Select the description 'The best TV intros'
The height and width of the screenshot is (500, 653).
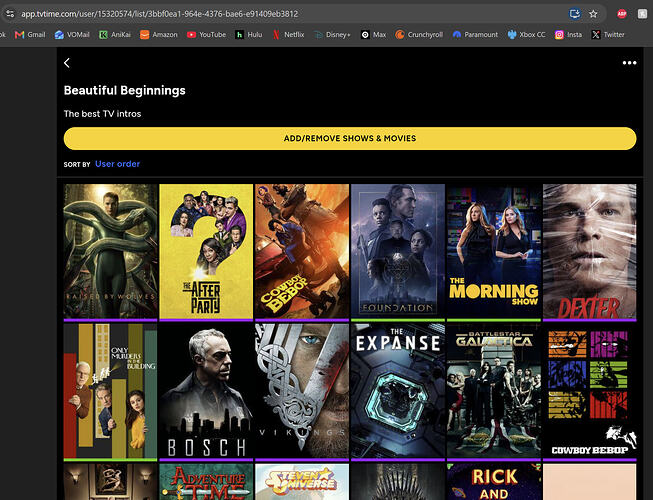click(102, 114)
